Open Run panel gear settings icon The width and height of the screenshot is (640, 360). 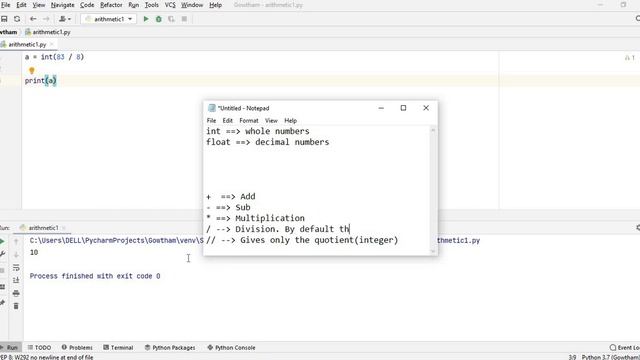coord(638,227)
